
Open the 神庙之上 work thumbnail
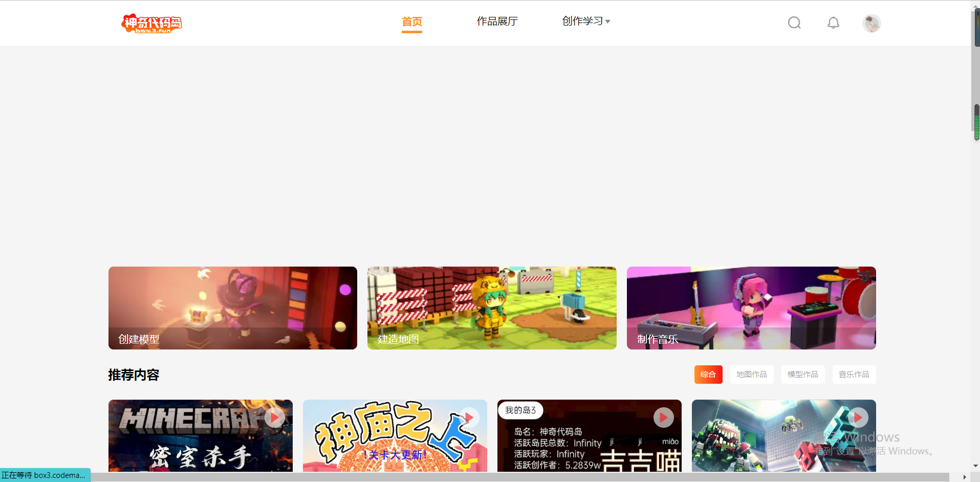point(395,435)
